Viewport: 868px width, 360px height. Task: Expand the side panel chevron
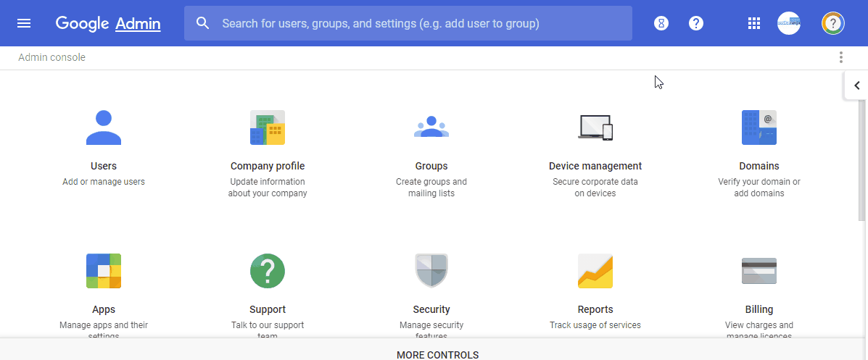[x=856, y=85]
